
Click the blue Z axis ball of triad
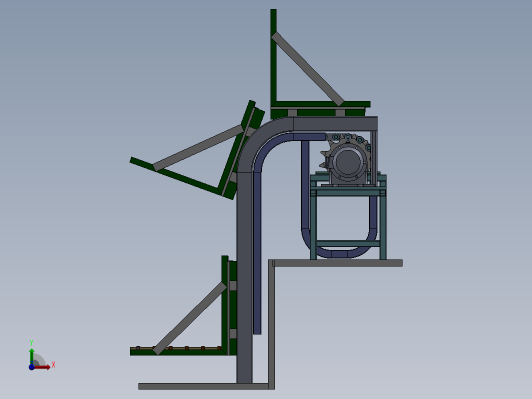[31, 367]
